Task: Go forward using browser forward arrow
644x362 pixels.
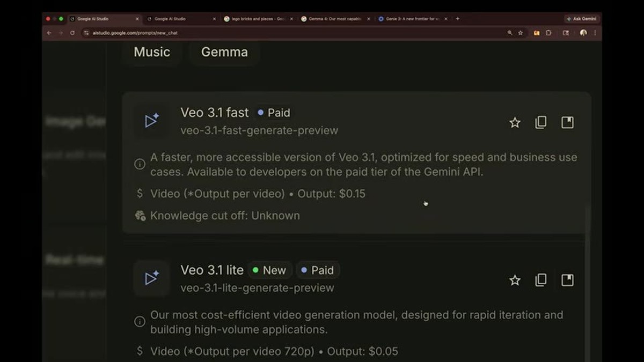Action: pos(61,33)
